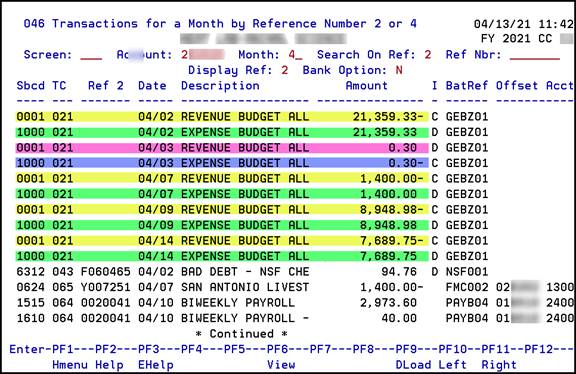Viewport: 576px width, 374px height.
Task: Click the BatRef column header
Action: (467, 86)
